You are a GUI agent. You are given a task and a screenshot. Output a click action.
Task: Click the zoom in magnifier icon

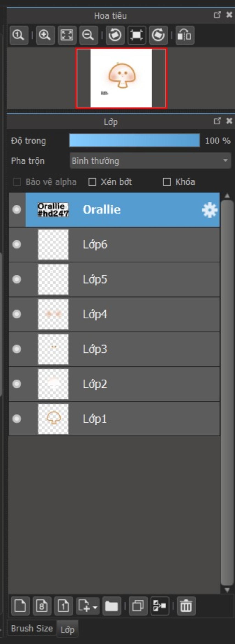(x=45, y=35)
